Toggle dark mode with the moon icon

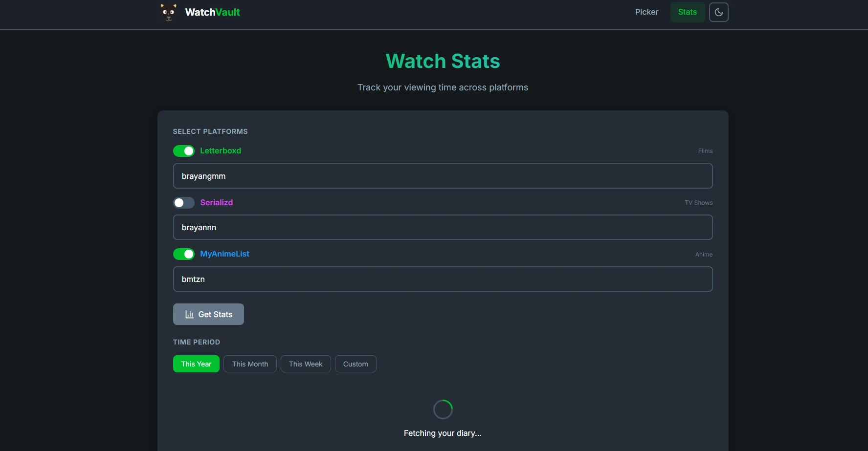point(718,12)
